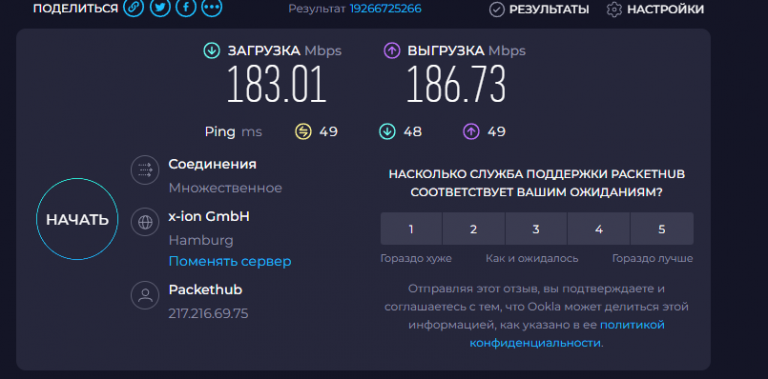Click the user icon next to Packethub

click(145, 295)
